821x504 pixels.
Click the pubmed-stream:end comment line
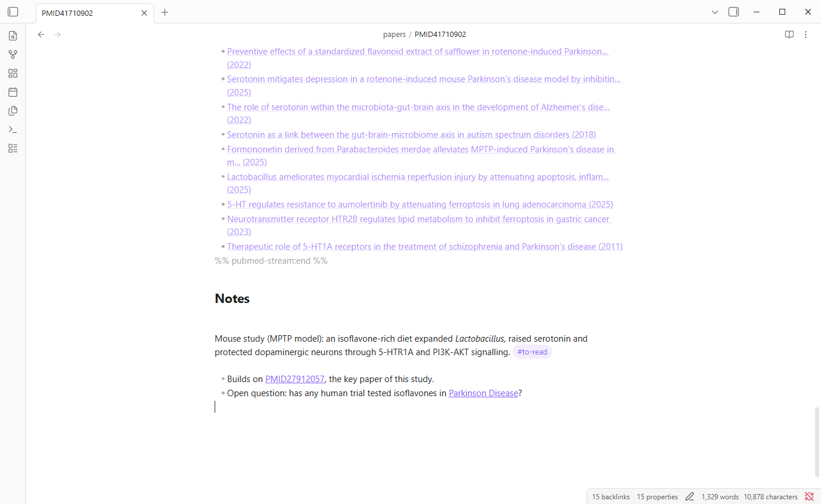[271, 261]
